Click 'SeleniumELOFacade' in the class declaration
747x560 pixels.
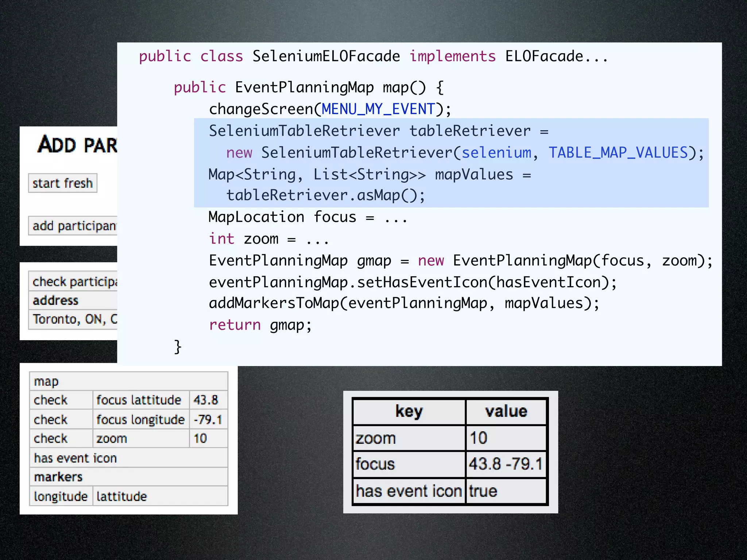click(x=326, y=57)
